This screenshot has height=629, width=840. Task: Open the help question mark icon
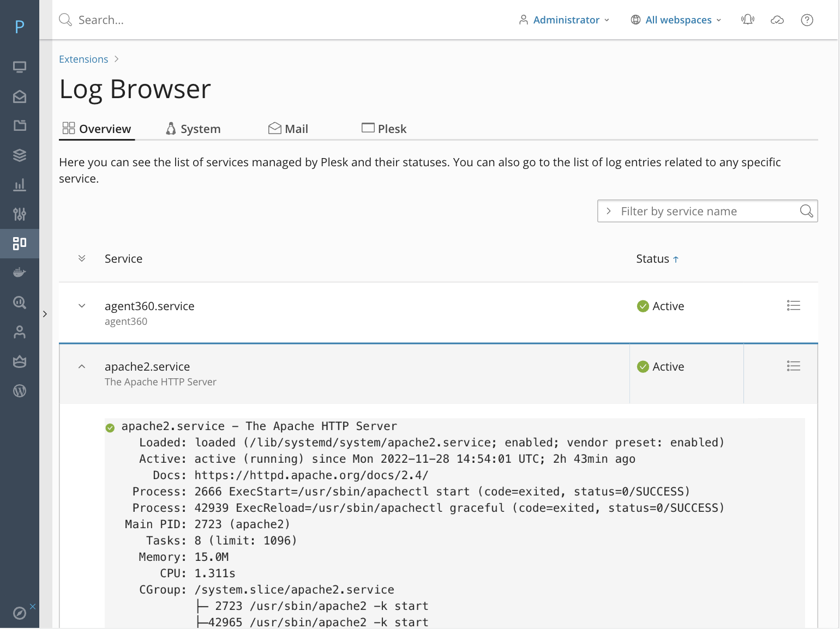click(x=807, y=20)
